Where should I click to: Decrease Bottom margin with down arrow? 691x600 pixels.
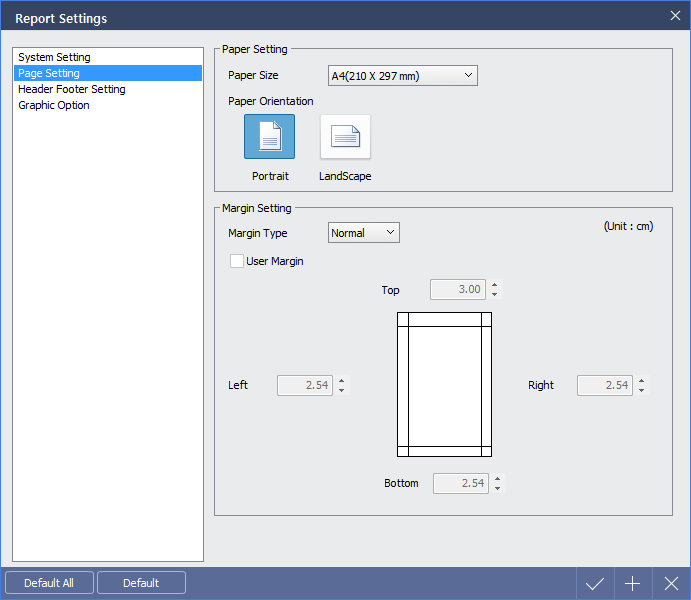tap(498, 488)
